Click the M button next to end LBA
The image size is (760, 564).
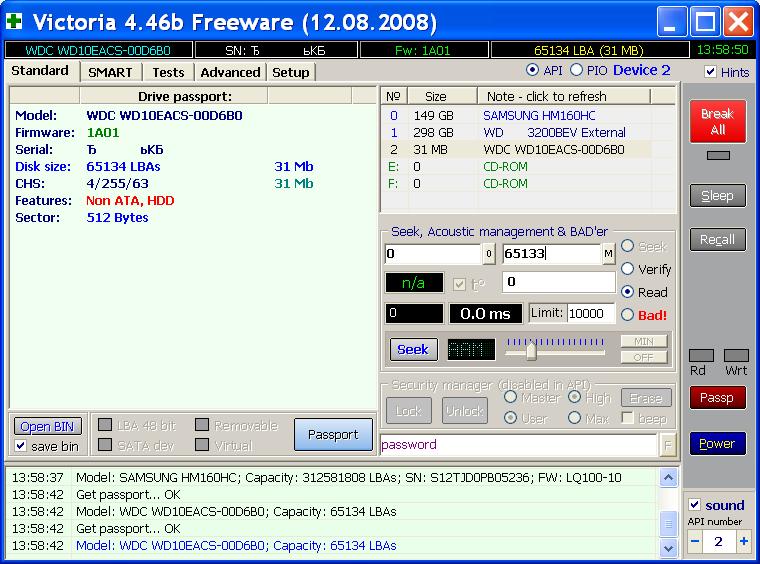(x=608, y=254)
